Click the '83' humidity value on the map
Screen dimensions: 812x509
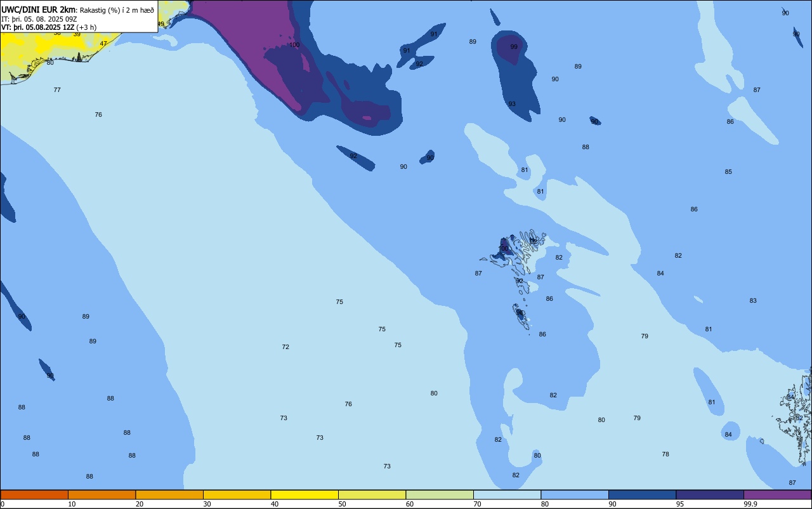pos(753,301)
